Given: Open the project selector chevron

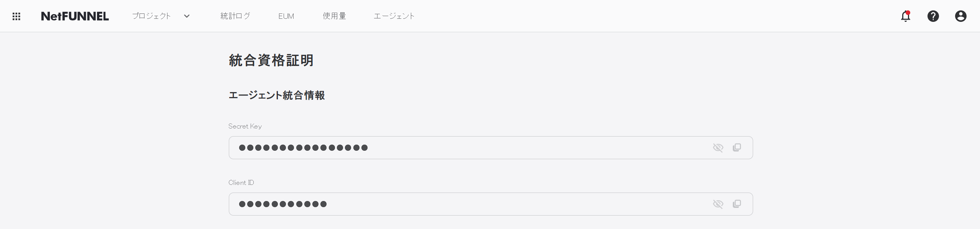Looking at the screenshot, I should (x=187, y=16).
